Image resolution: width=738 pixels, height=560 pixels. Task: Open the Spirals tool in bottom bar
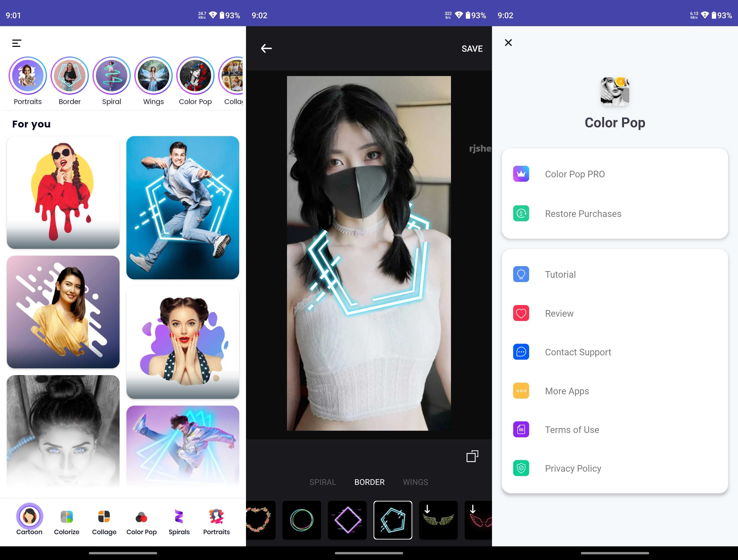click(179, 522)
